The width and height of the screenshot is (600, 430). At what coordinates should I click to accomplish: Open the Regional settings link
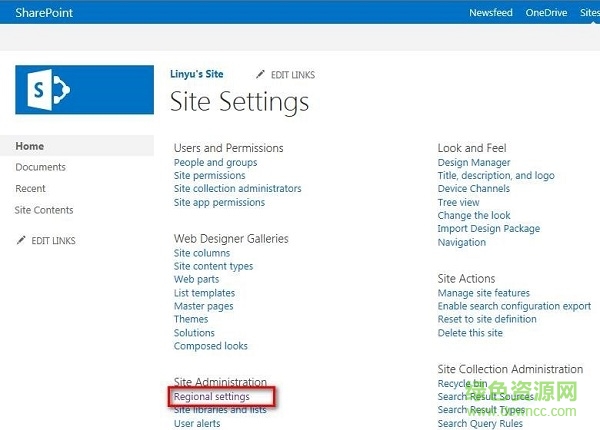tap(212, 397)
